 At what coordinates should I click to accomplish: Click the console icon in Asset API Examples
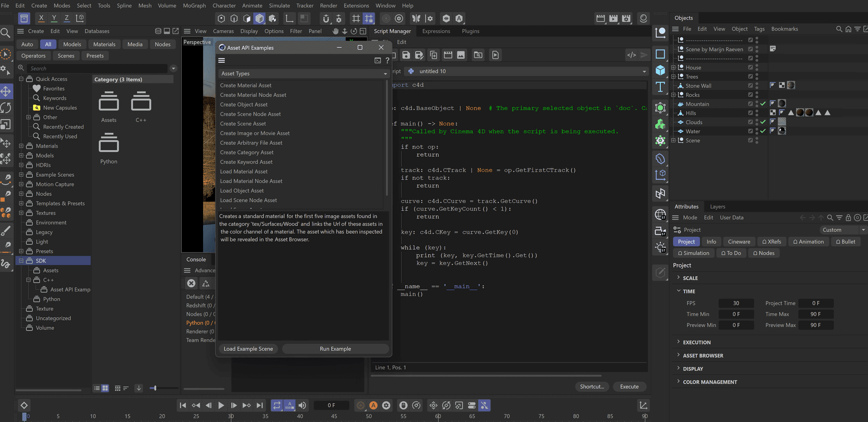point(378,61)
